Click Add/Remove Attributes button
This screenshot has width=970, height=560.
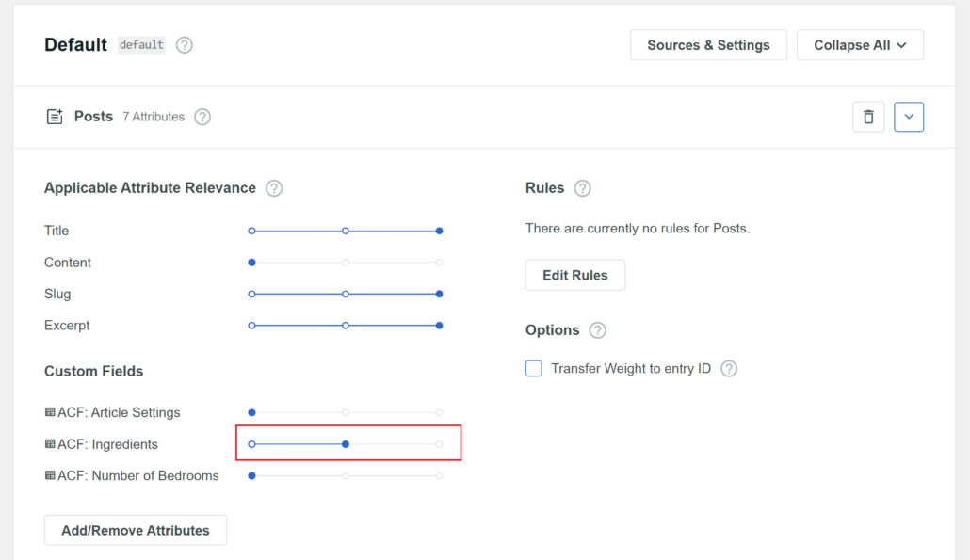[136, 530]
